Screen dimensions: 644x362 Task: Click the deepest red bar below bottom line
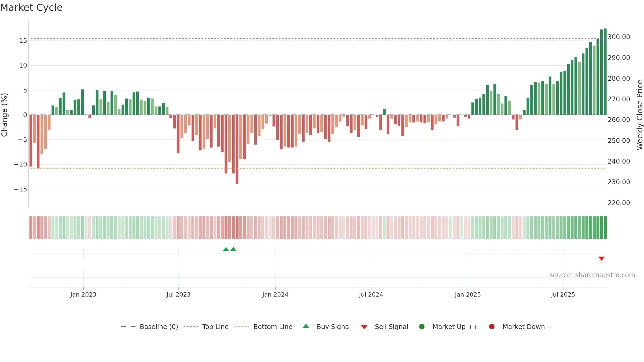tap(237, 149)
